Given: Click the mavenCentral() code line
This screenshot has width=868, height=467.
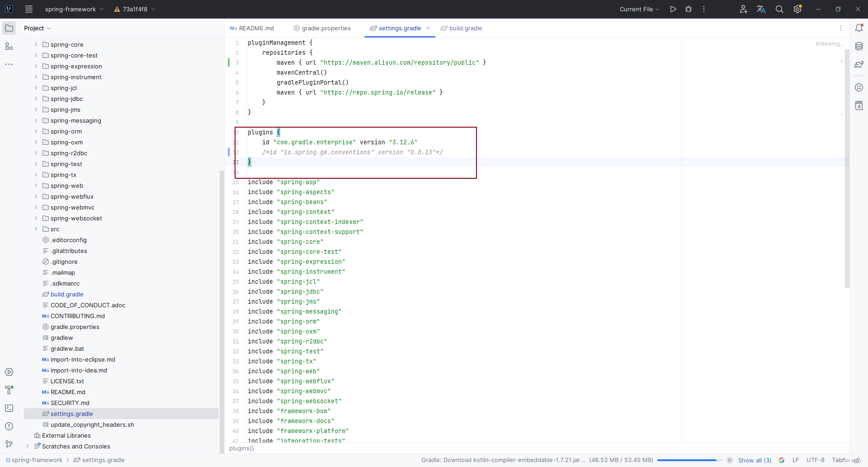Looking at the screenshot, I should (x=302, y=72).
